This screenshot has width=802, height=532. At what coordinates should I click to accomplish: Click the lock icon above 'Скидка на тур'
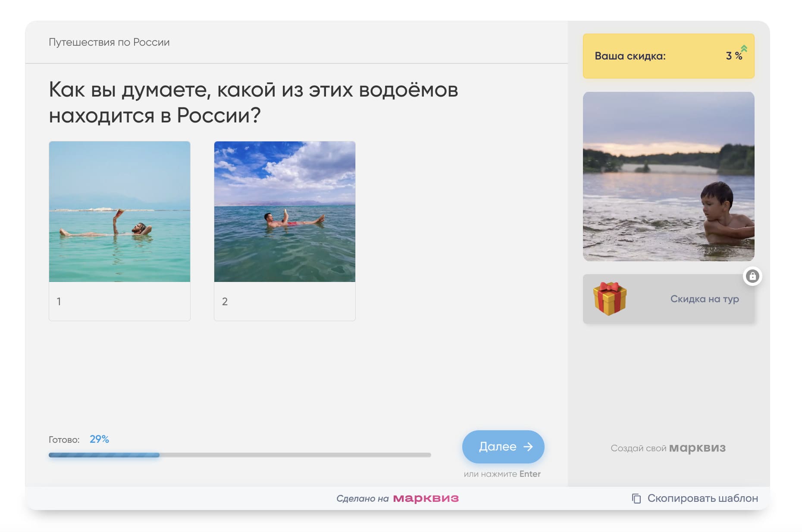753,275
